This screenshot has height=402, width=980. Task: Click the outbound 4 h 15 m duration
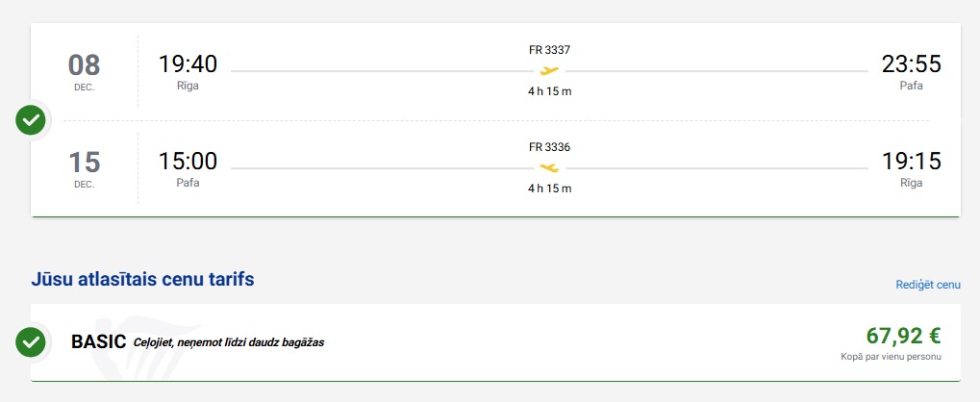pos(549,91)
